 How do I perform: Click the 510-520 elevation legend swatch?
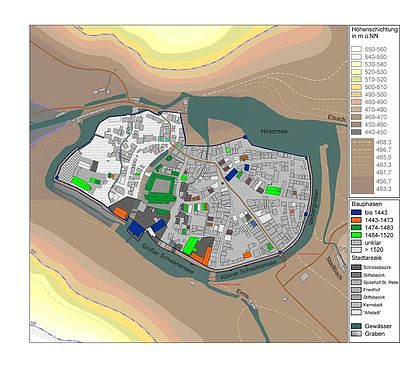(x=357, y=79)
